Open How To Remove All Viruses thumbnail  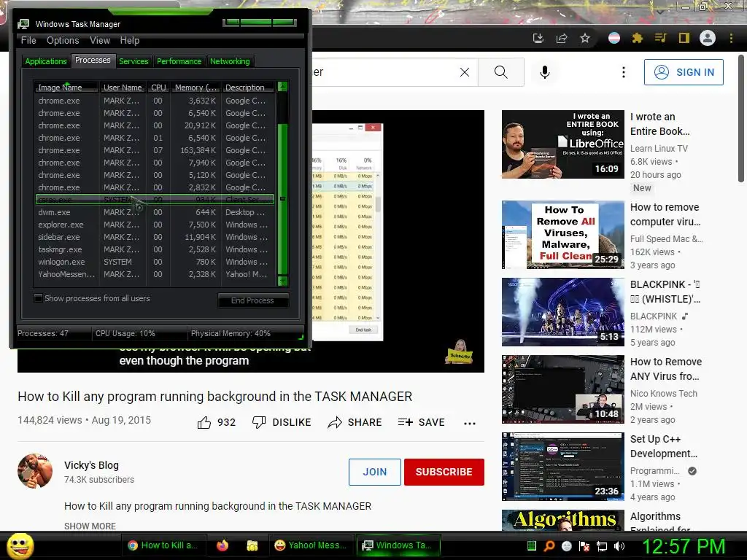click(x=563, y=235)
